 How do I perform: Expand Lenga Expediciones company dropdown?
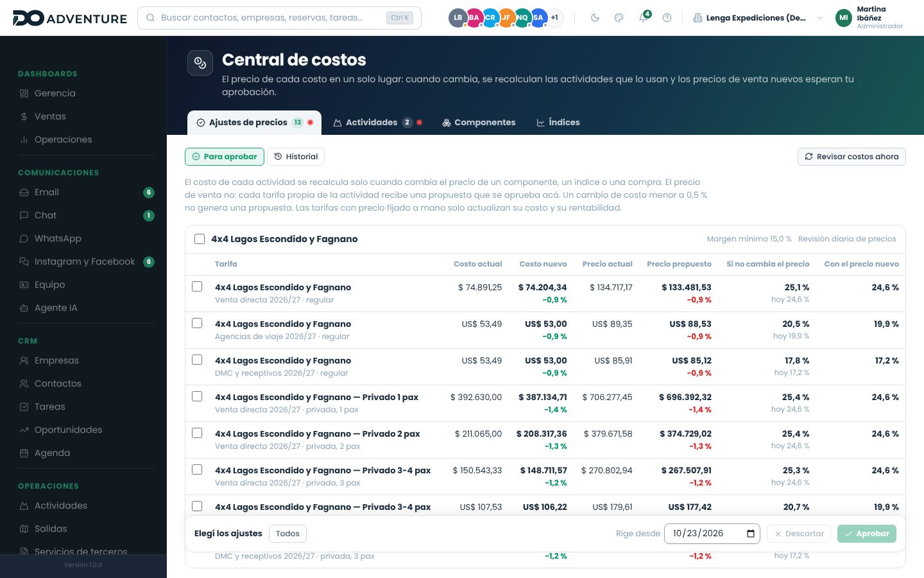point(758,18)
